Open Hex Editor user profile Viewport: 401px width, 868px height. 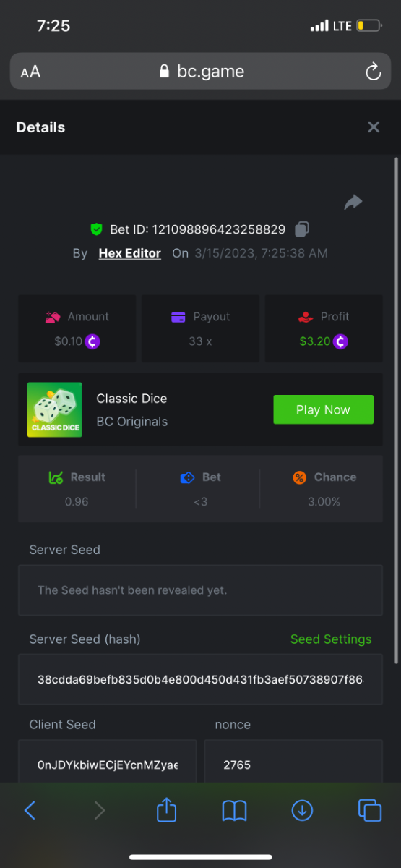point(130,253)
